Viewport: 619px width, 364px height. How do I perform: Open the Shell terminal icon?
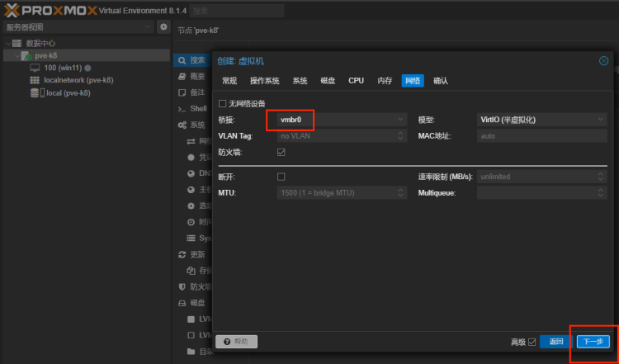182,109
